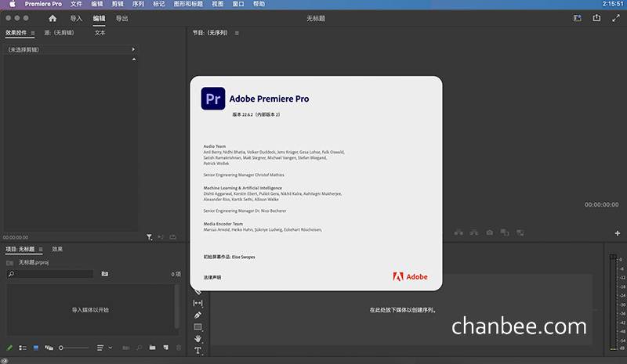Click the Home icon in header
The width and height of the screenshot is (627, 364).
coord(53,18)
